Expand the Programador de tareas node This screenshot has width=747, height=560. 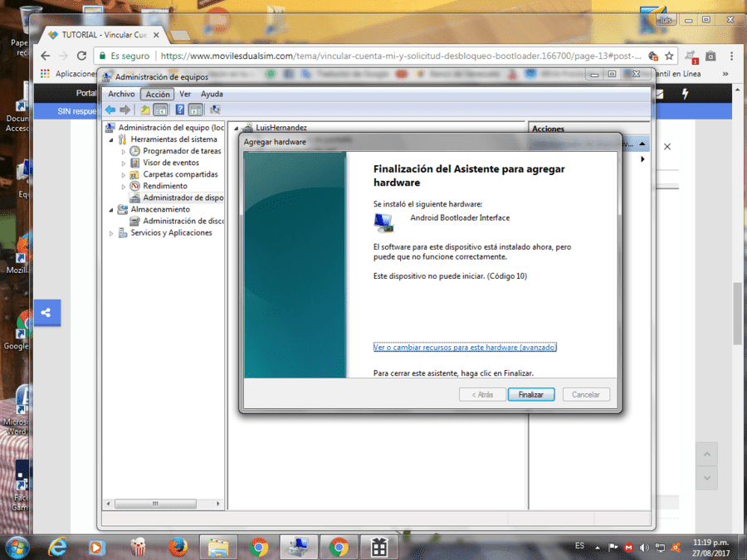[x=124, y=152]
